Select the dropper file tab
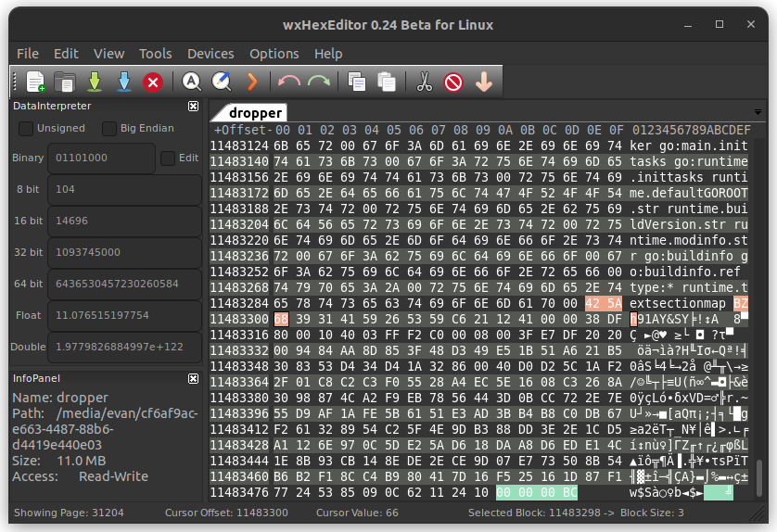This screenshot has width=777, height=532. click(255, 113)
